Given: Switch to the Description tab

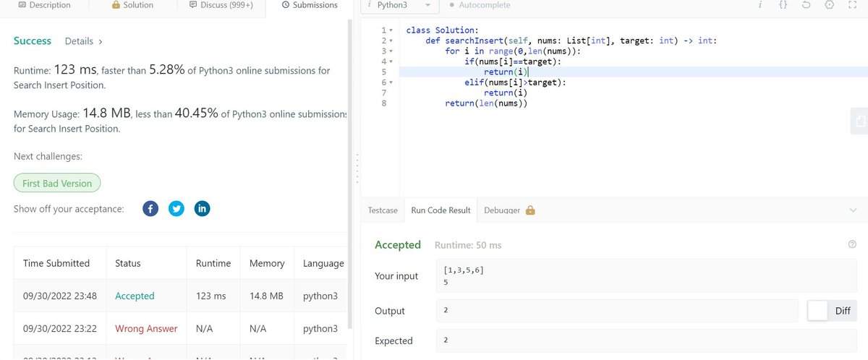Looking at the screenshot, I should [x=43, y=5].
